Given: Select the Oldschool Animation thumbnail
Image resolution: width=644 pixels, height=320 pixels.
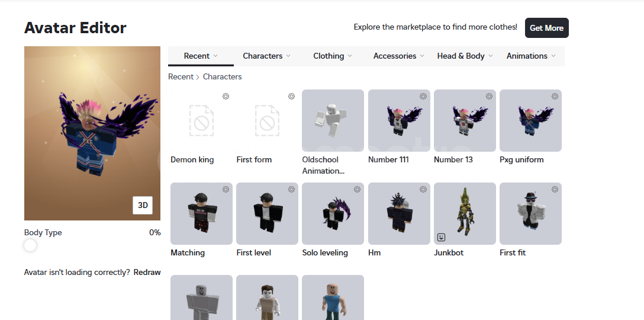Looking at the screenshot, I should click(333, 120).
